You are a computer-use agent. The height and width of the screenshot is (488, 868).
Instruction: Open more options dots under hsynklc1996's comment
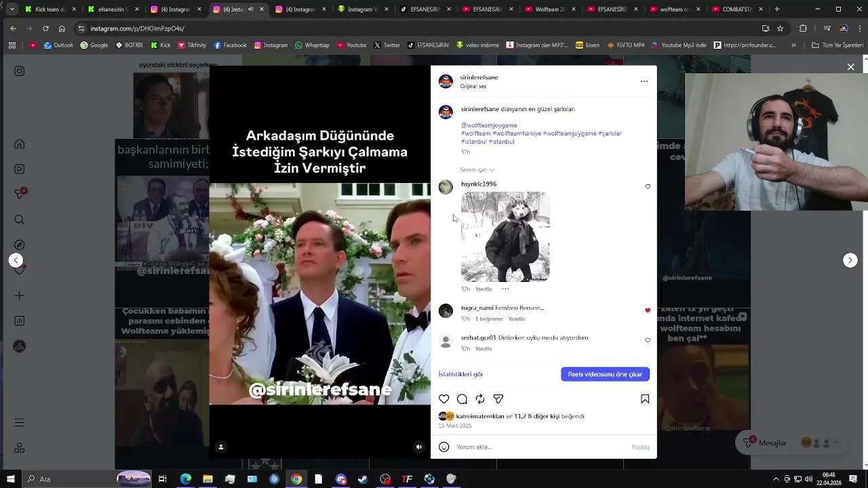505,289
